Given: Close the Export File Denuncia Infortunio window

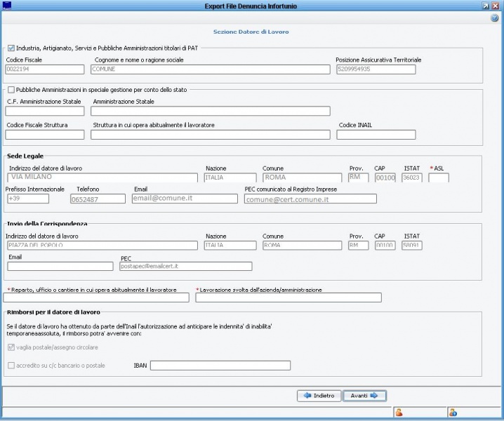Looking at the screenshot, I should (496, 6).
